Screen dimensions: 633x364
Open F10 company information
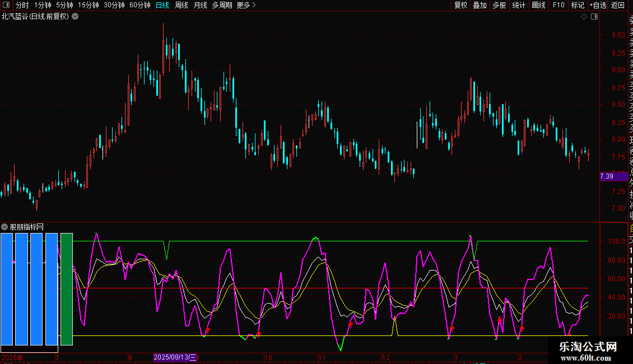pyautogui.click(x=558, y=5)
